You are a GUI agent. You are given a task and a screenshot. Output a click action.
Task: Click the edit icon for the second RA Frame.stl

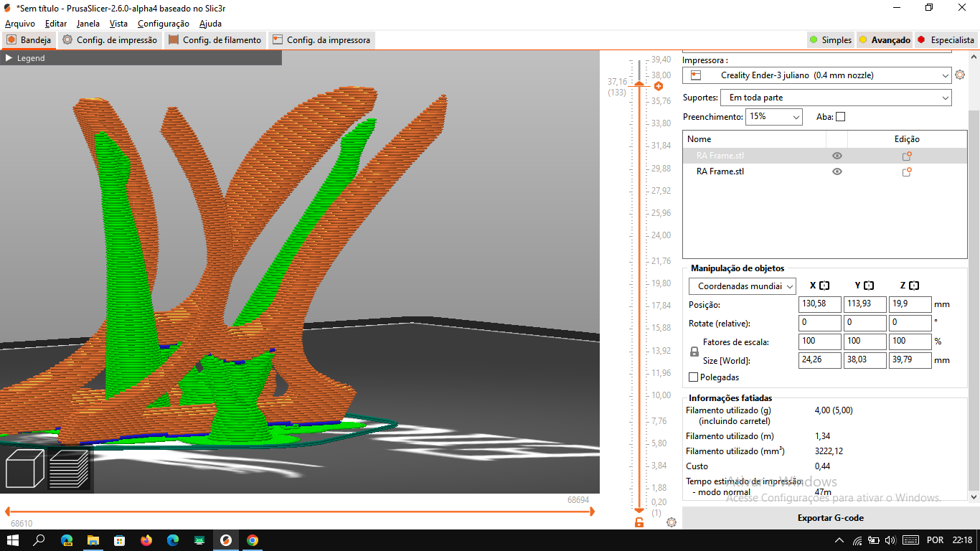(907, 171)
